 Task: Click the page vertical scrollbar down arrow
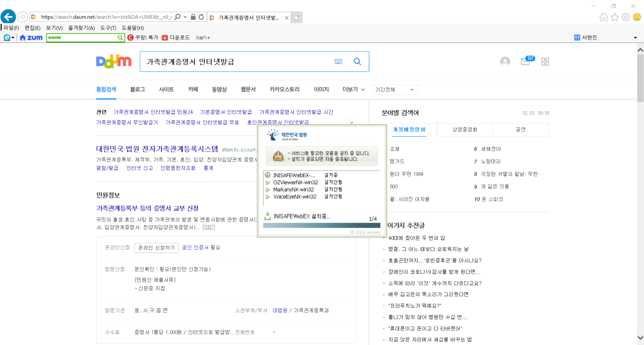[640, 338]
